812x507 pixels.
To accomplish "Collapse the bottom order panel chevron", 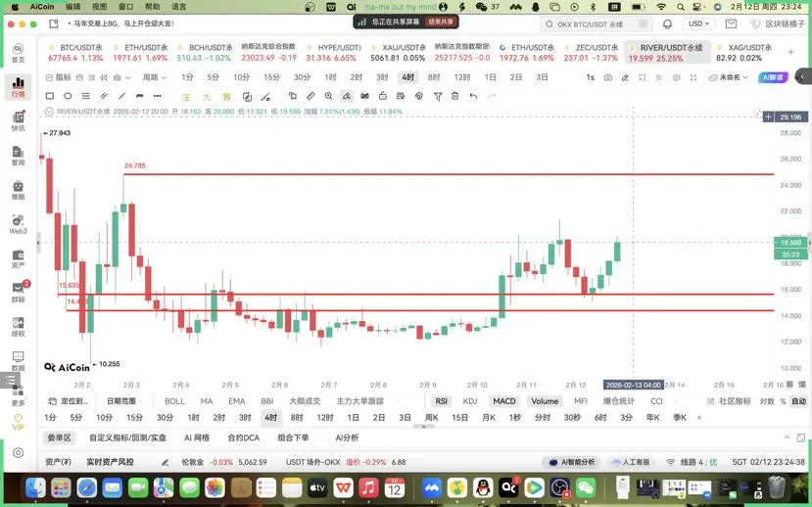I will [787, 438].
